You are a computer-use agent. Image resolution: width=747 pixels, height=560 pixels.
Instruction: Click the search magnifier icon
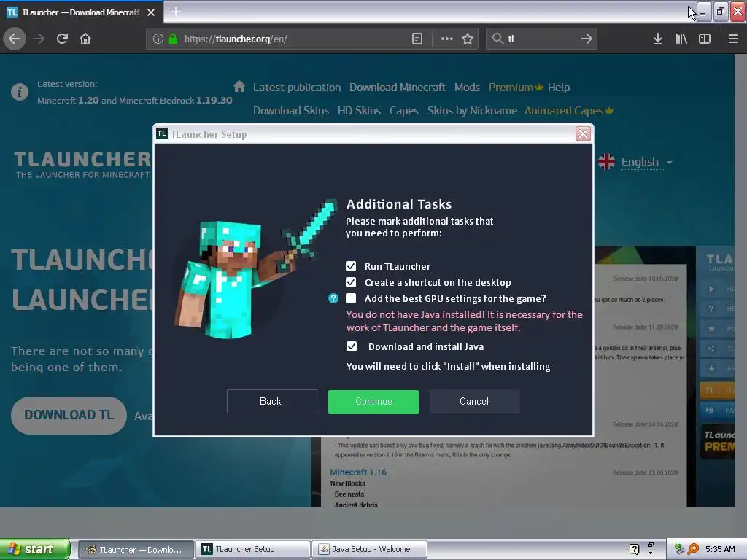click(498, 39)
